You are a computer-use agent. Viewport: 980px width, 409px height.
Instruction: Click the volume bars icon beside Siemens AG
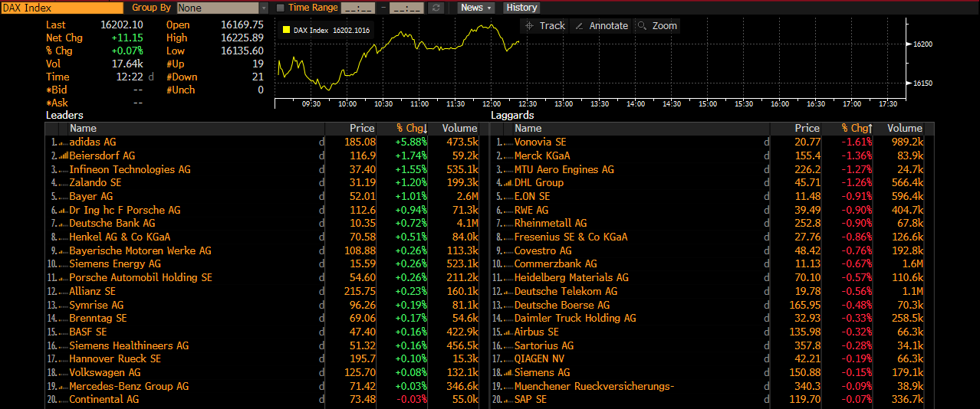pyautogui.click(x=508, y=372)
